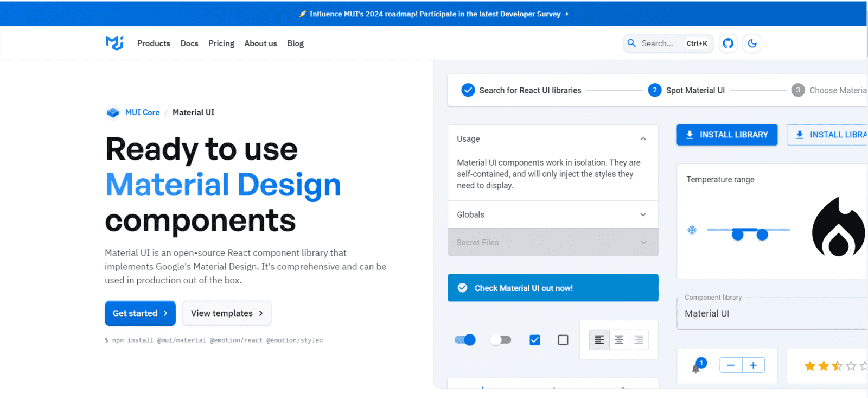This screenshot has width=868, height=398.
Task: Open the Docs menu
Action: click(189, 43)
